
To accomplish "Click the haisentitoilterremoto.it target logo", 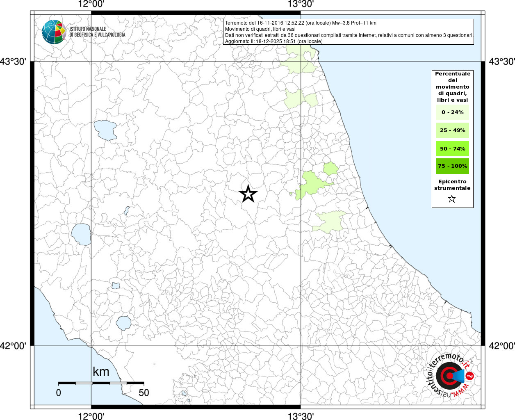I will pos(450,376).
